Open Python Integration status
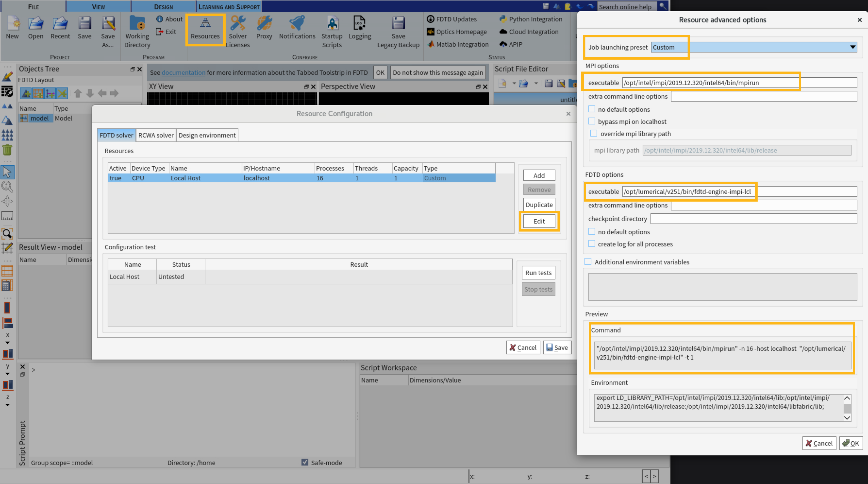868x484 pixels. point(531,19)
